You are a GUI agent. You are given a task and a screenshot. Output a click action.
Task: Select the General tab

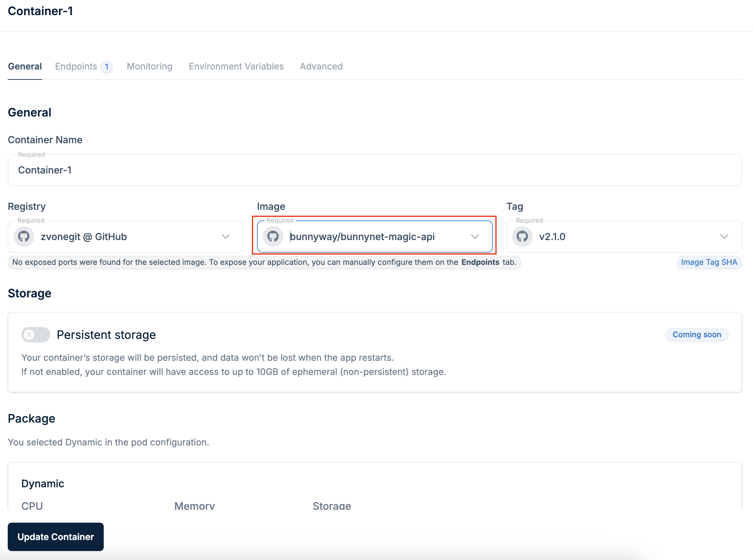(25, 66)
